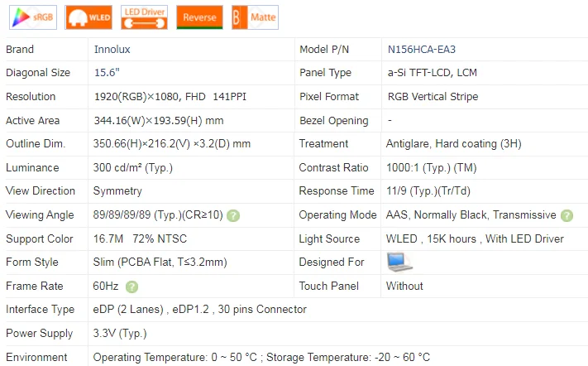Click the Interface Type label
The image size is (588, 366).
point(41,310)
